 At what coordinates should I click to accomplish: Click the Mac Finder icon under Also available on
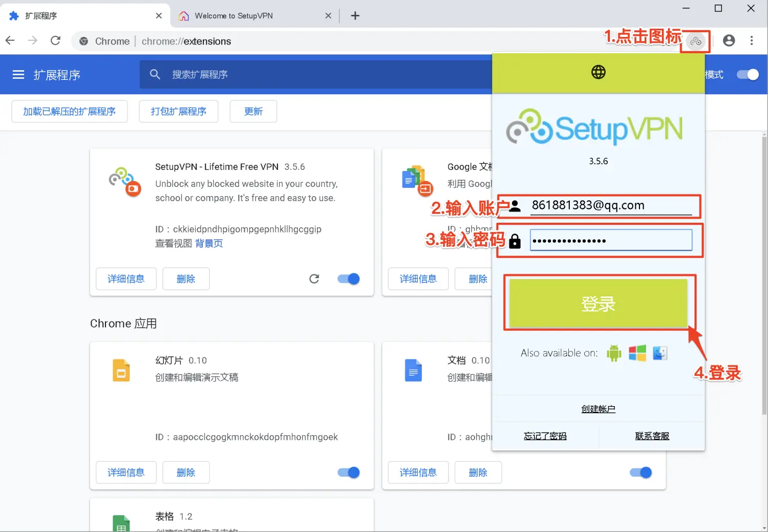pyautogui.click(x=660, y=353)
